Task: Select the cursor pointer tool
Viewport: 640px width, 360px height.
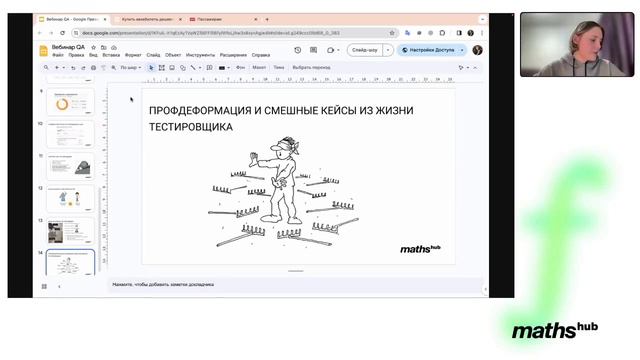Action: point(151,68)
